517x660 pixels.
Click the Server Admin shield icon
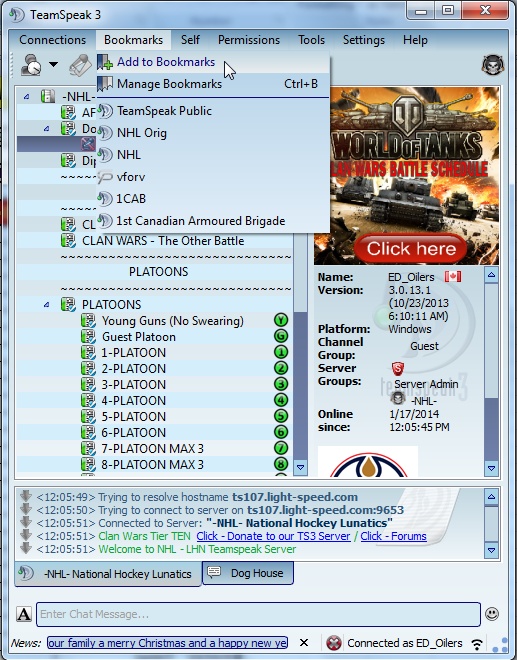[398, 369]
